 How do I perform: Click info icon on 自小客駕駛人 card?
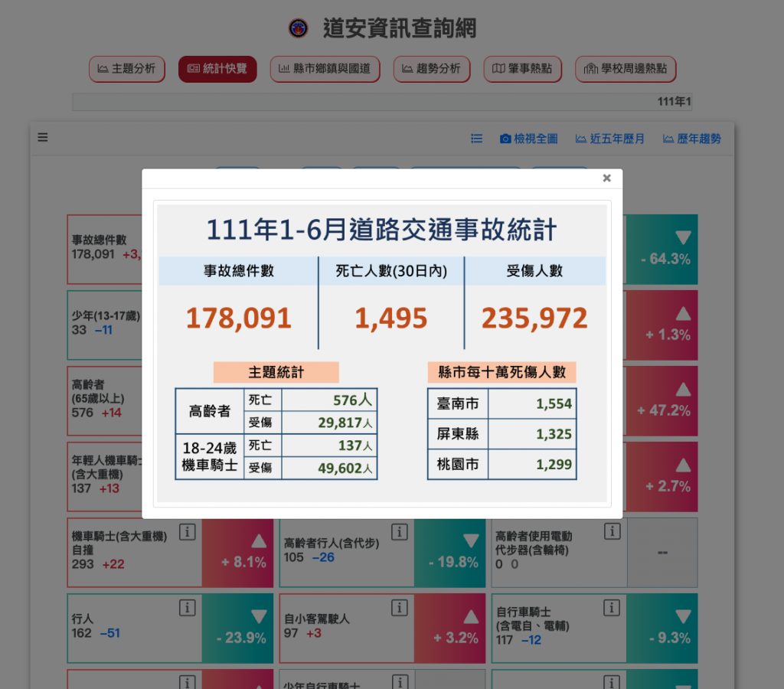click(400, 608)
